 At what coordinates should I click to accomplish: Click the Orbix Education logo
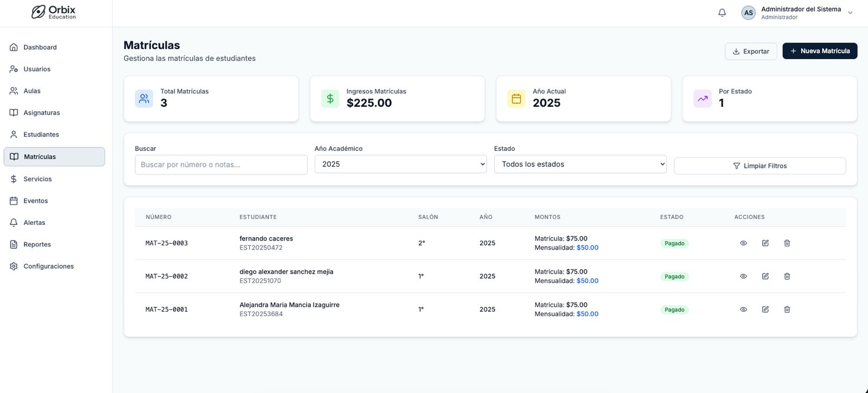point(54,12)
